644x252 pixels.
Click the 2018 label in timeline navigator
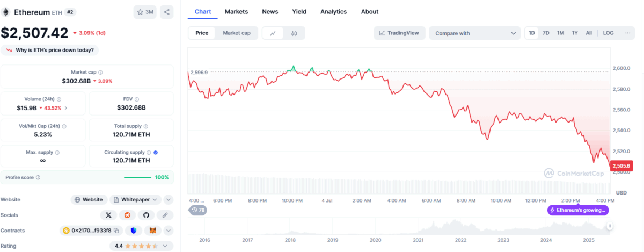(x=290, y=240)
